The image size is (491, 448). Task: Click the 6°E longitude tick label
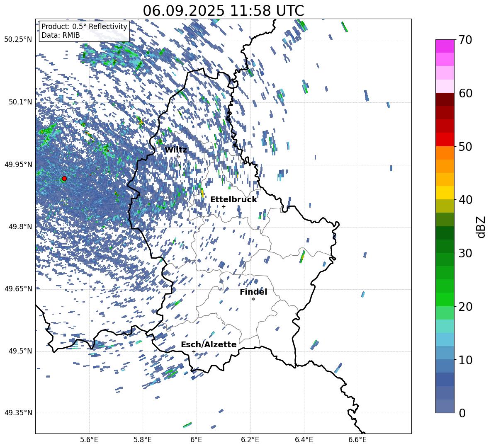pos(196,440)
